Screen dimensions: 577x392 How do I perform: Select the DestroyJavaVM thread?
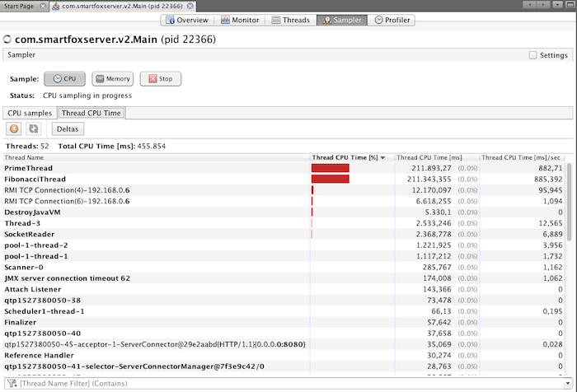(284, 212)
